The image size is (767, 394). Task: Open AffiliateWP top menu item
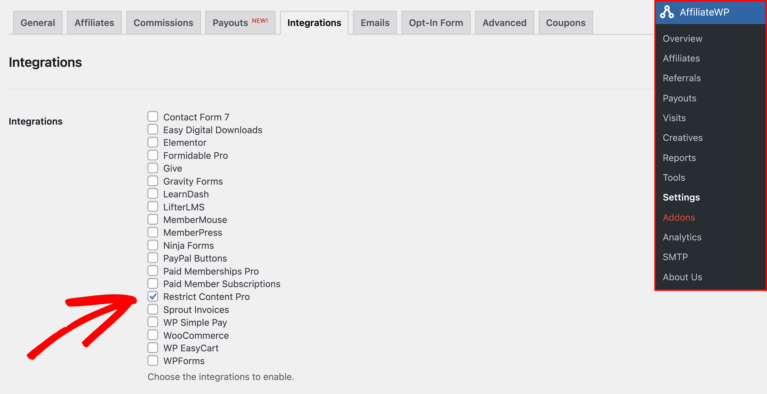pos(711,12)
